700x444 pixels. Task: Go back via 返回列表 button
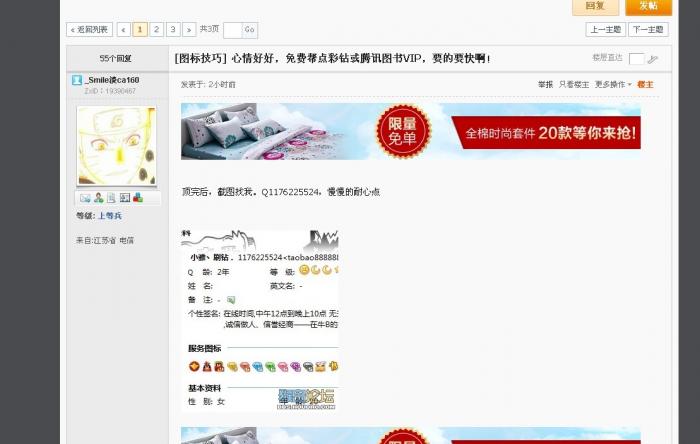[x=89, y=30]
